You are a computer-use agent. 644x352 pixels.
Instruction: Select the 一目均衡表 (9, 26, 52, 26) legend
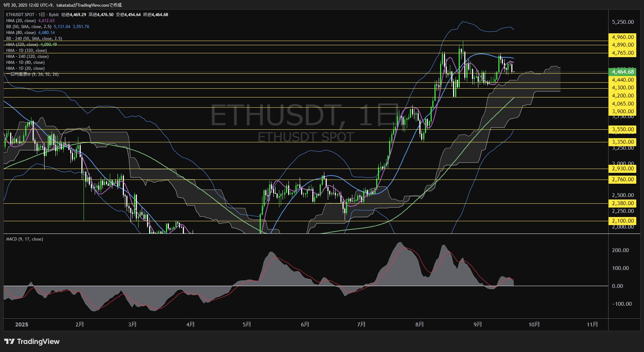pyautogui.click(x=32, y=74)
